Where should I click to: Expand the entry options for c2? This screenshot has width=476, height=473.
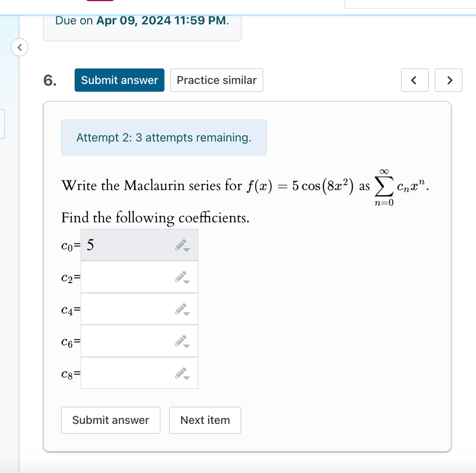pyautogui.click(x=188, y=282)
